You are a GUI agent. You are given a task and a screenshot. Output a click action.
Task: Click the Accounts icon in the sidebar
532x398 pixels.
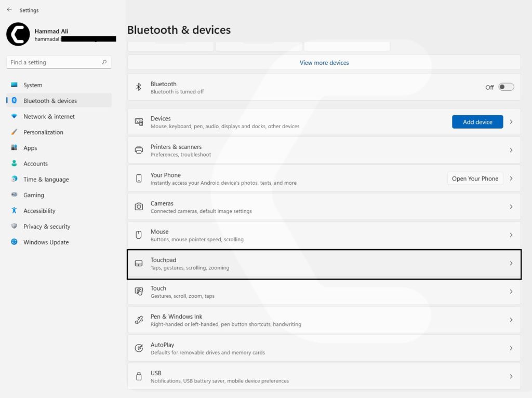(14, 163)
